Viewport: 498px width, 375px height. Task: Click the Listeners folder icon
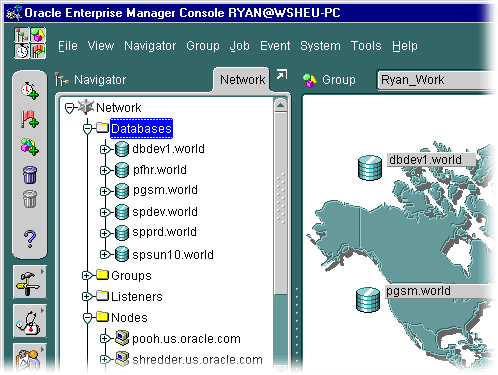click(103, 296)
